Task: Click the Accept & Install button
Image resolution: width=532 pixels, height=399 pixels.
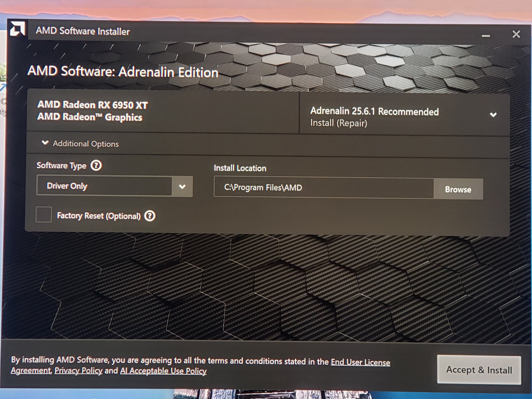Action: pyautogui.click(x=479, y=370)
